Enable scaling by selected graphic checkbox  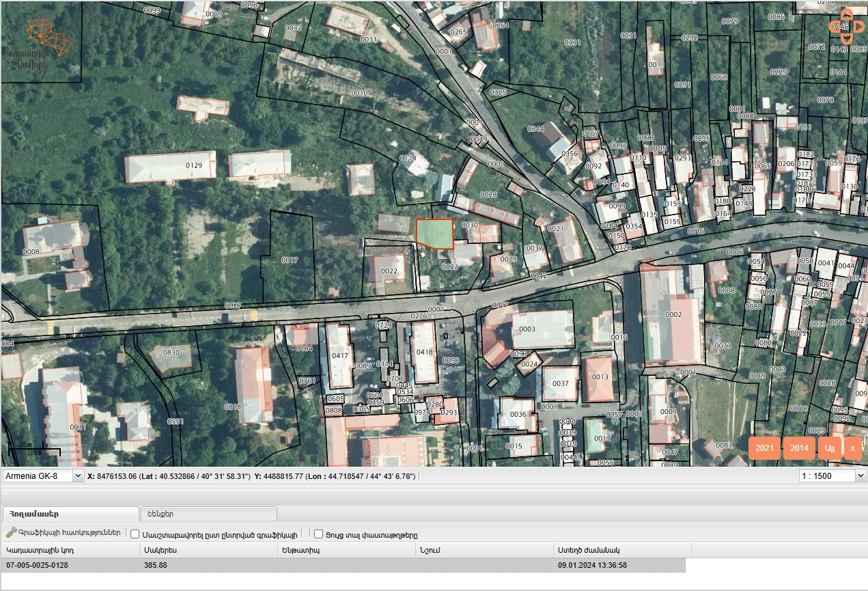[x=135, y=534]
